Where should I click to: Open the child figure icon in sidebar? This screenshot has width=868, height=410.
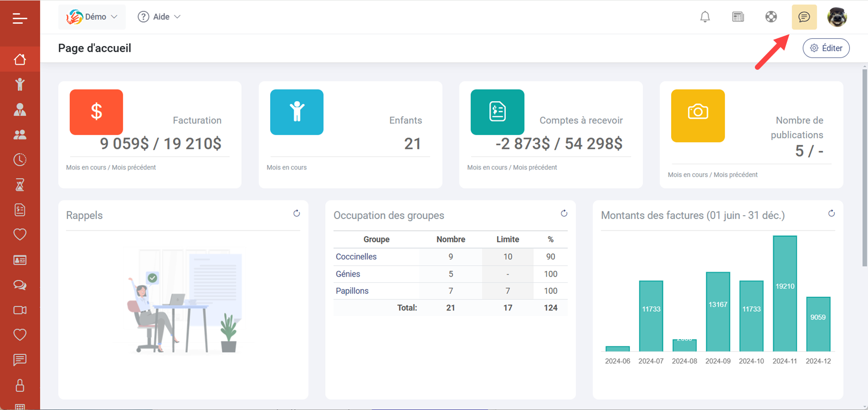pos(20,84)
